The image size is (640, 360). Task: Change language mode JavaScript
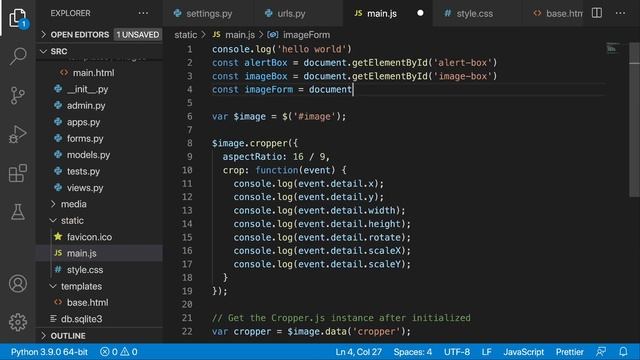coord(523,352)
